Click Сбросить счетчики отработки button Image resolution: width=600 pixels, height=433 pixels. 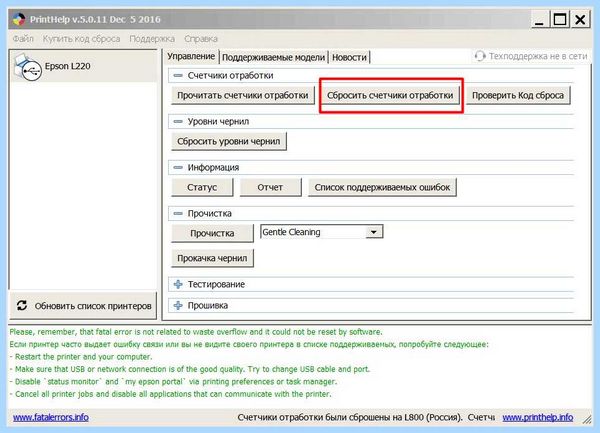tap(390, 95)
